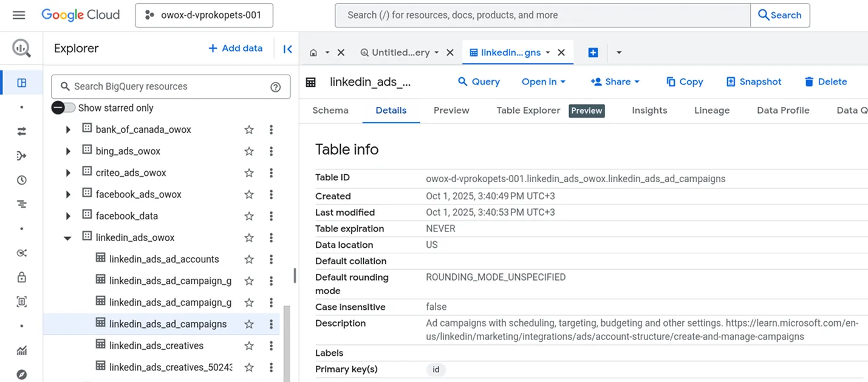Open the Data transfers icon in sidebar
Screen dimensions: 868x382
[21, 131]
